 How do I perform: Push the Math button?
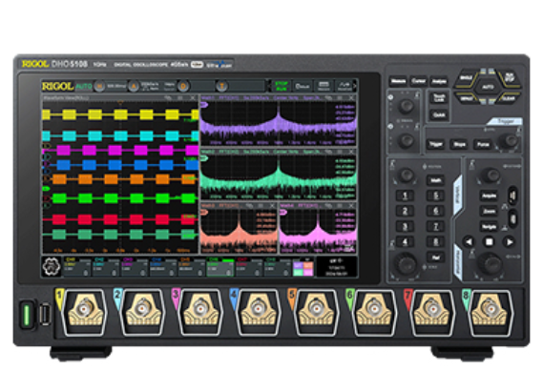[435, 180]
